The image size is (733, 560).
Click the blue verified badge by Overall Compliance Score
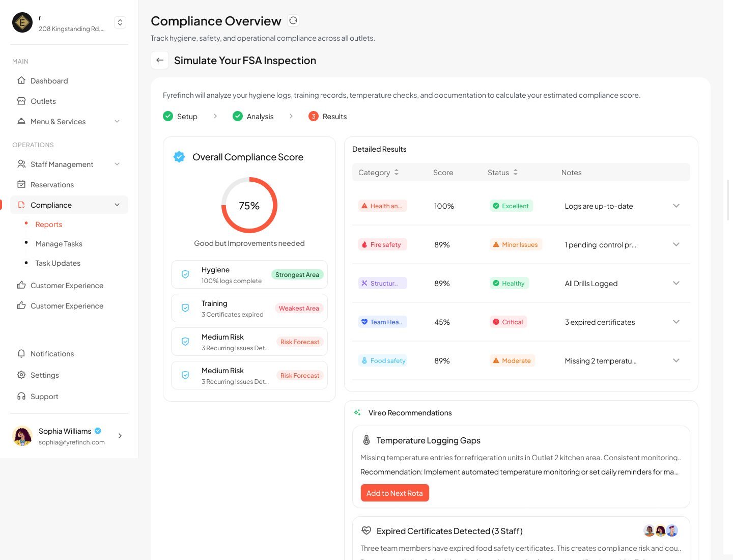pyautogui.click(x=179, y=157)
